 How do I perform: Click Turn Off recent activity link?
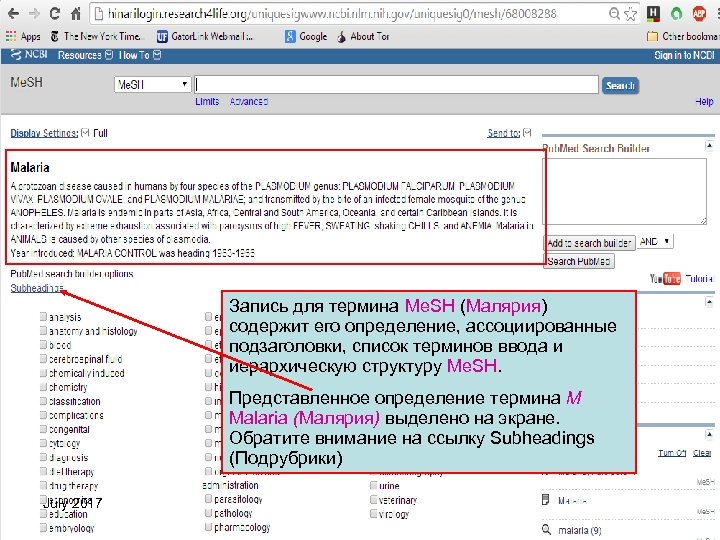tap(672, 453)
